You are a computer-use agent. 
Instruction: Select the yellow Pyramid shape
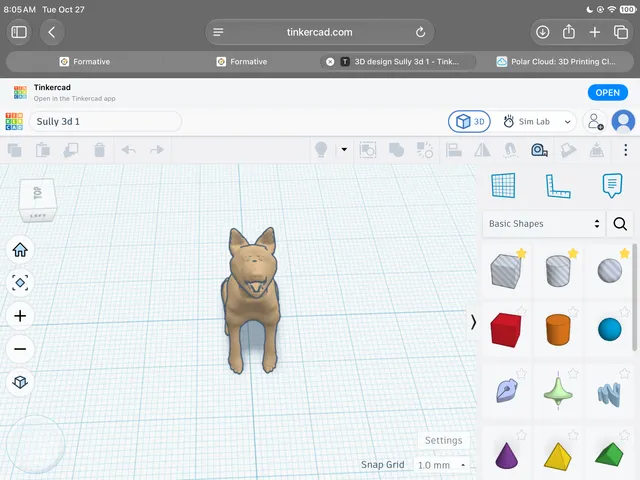tap(558, 457)
